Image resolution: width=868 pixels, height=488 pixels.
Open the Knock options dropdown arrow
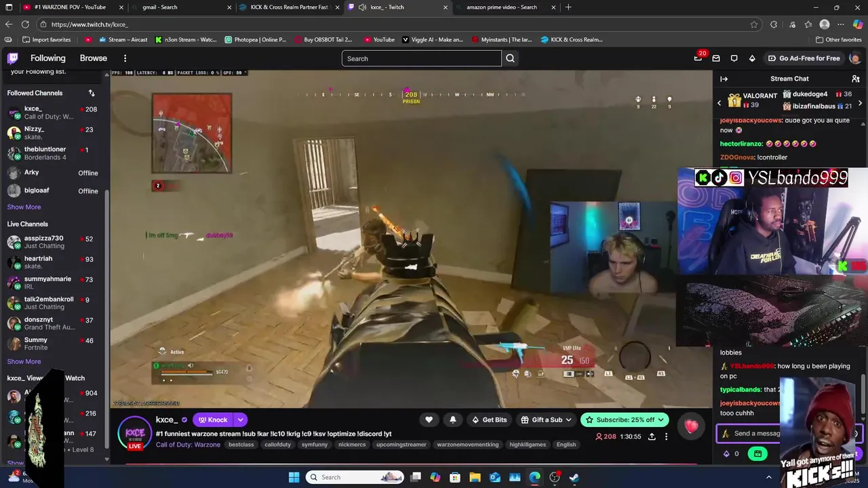tap(240, 420)
